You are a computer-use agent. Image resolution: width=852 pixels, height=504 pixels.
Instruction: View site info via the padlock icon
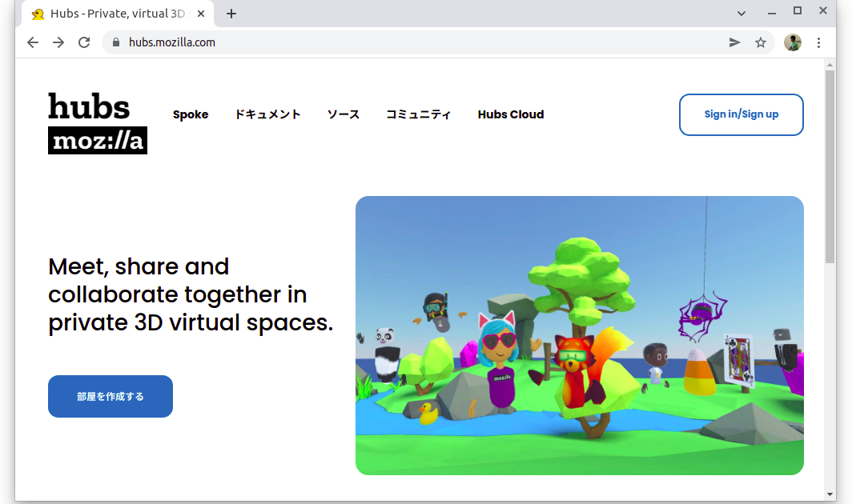116,42
